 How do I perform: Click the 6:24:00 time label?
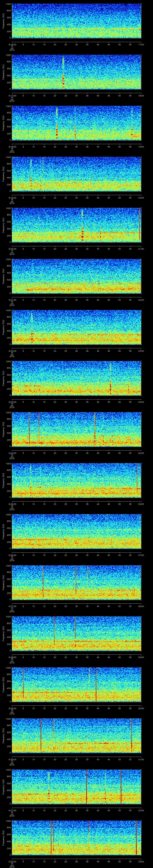click(12, 453)
